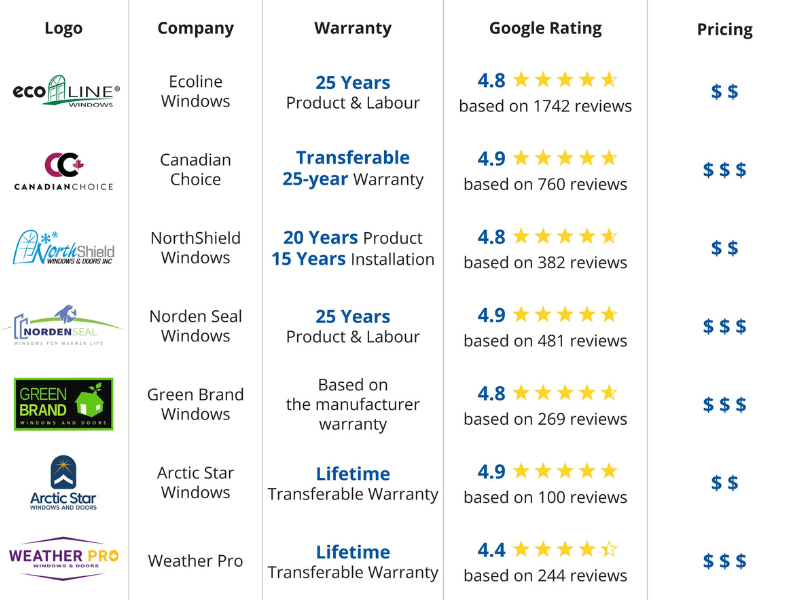This screenshot has height=600, width=800.
Task: Click the NorthShield Windows company name
Action: (x=196, y=248)
